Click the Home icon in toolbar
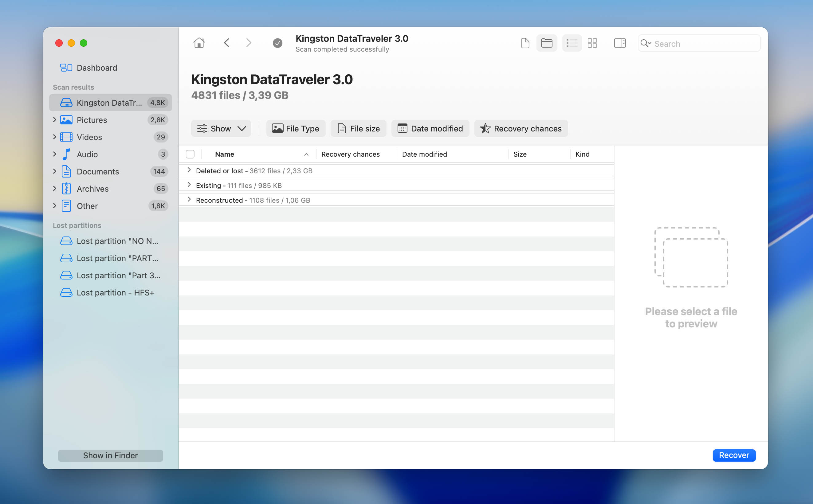The height and width of the screenshot is (504, 813). point(199,43)
